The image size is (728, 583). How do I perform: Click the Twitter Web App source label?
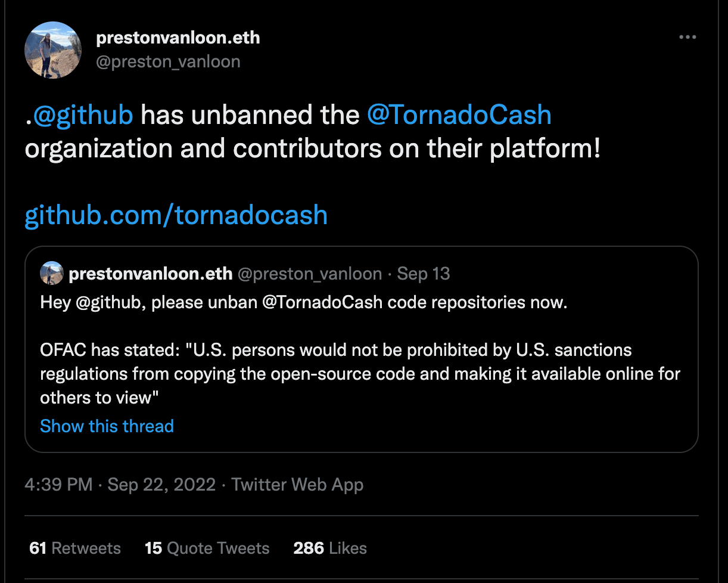[x=296, y=485]
